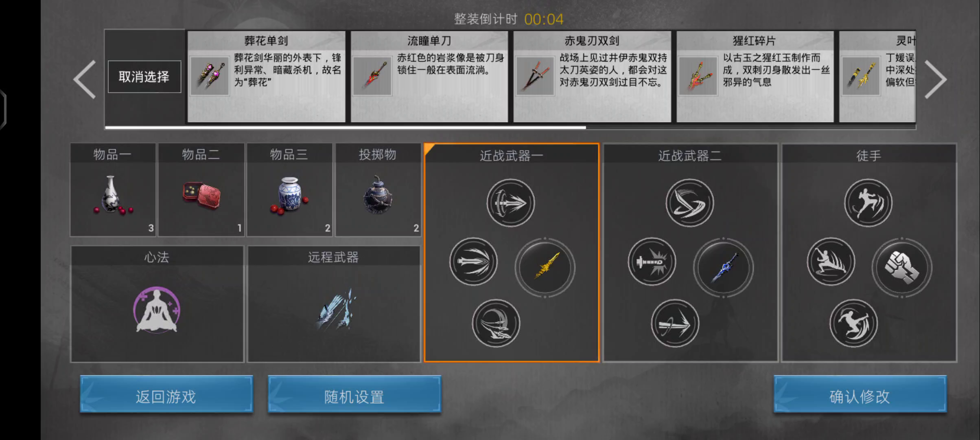Pick the 投掷物 black bomb item
980x440 pixels.
click(x=377, y=195)
